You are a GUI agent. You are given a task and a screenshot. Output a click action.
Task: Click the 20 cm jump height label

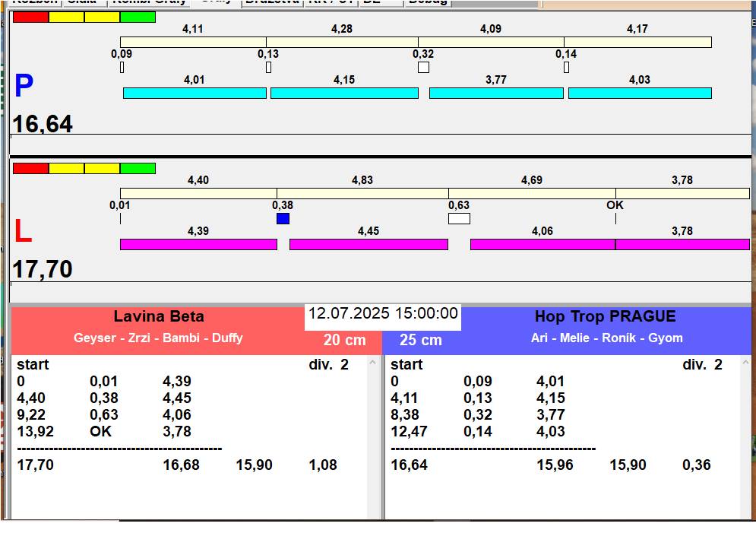coord(345,340)
